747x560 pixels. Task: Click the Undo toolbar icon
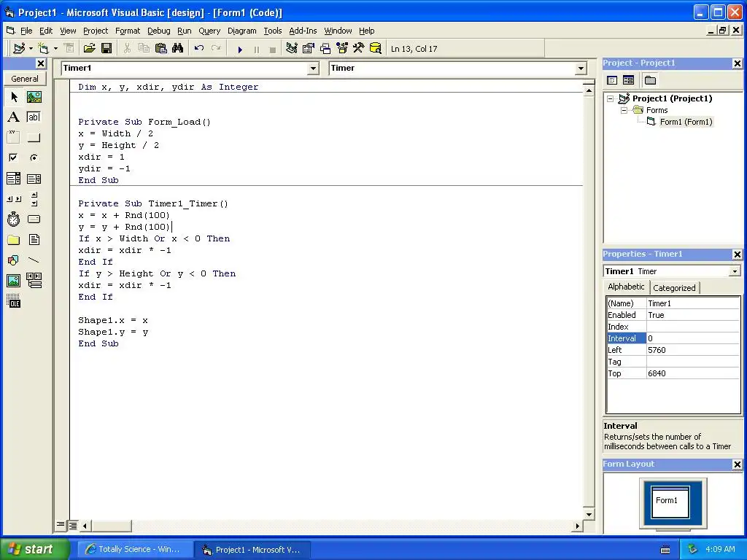coord(198,48)
